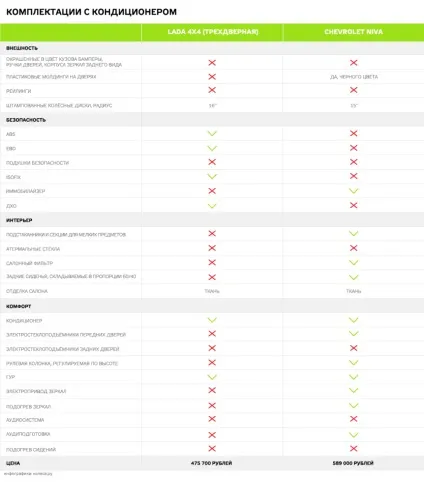
Task: Click the Кондиционер checkmark under Chevrolet Niva
Action: tap(354, 320)
